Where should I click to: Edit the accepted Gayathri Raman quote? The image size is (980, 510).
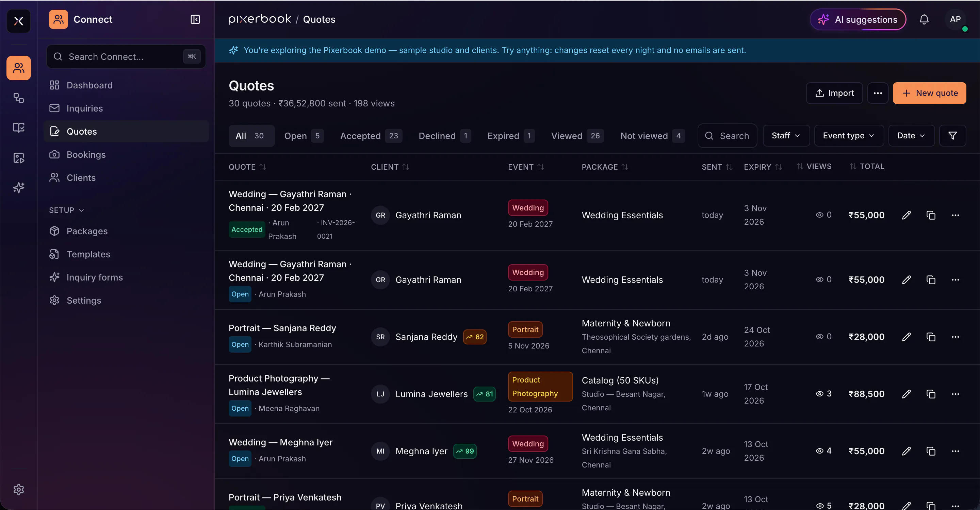coord(906,215)
